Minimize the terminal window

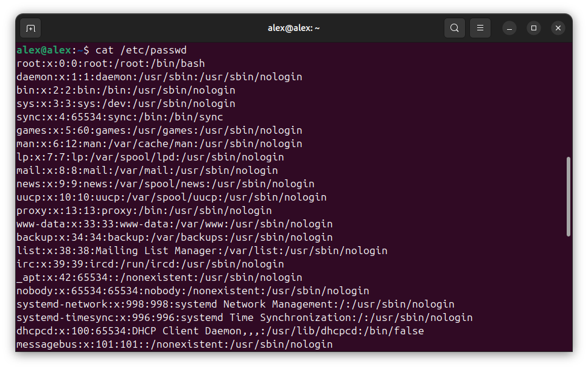pyautogui.click(x=510, y=28)
